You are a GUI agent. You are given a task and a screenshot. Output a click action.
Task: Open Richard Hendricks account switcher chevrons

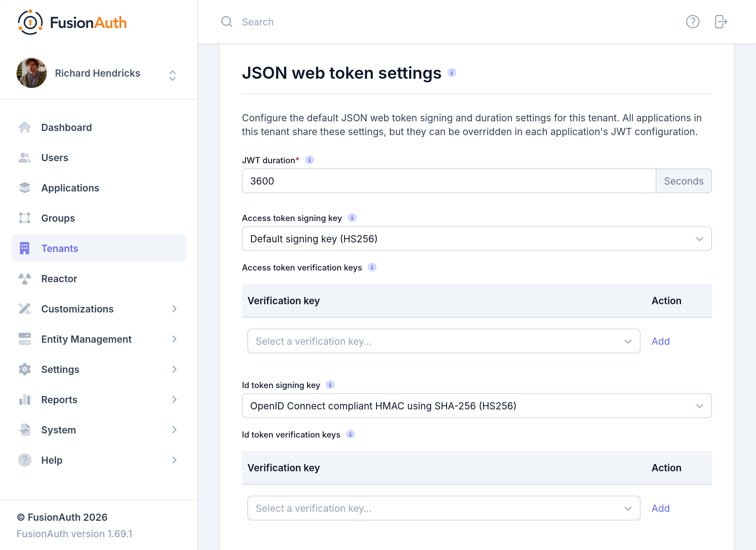tap(173, 75)
